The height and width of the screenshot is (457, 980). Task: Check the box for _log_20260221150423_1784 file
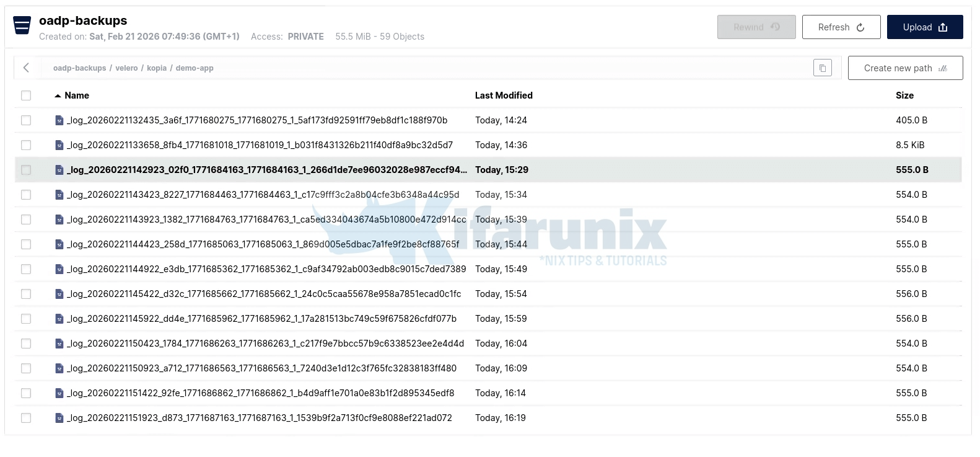[x=26, y=344]
